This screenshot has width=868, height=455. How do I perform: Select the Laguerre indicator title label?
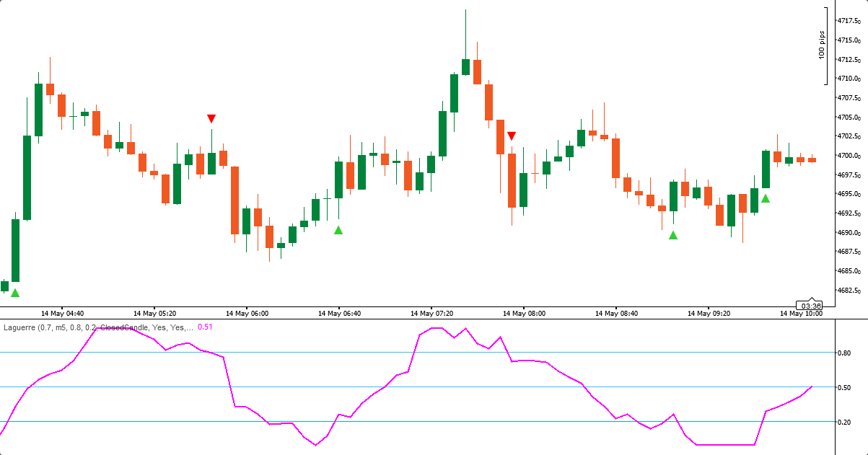pyautogui.click(x=99, y=327)
